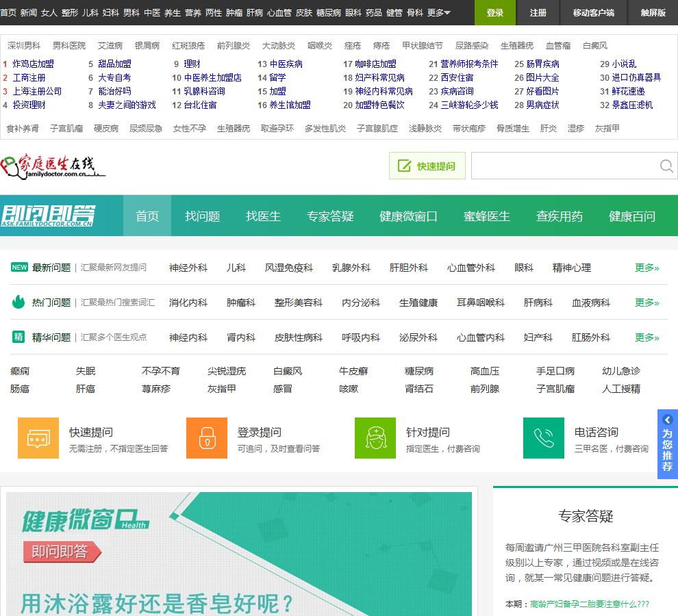The width and height of the screenshot is (678, 616).
Task: Expand 更多 in the 精华问题 row
Action: coord(646,337)
